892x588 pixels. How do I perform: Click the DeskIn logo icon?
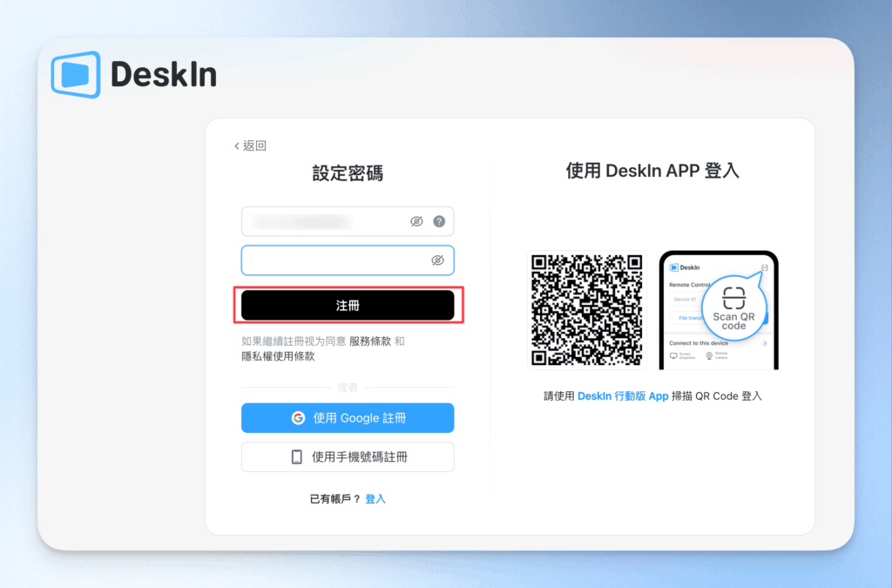coord(76,75)
